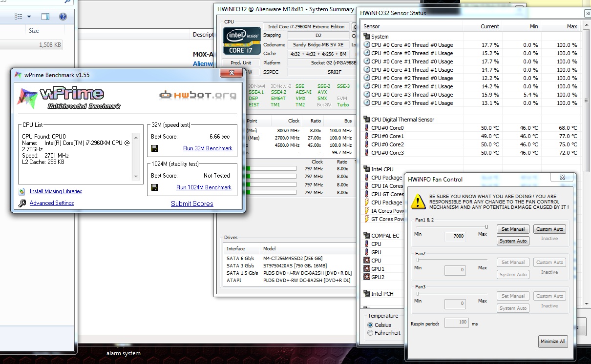Click the COMPAL EC group chip icon
Screen dimensions: 591x364
[x=367, y=236]
